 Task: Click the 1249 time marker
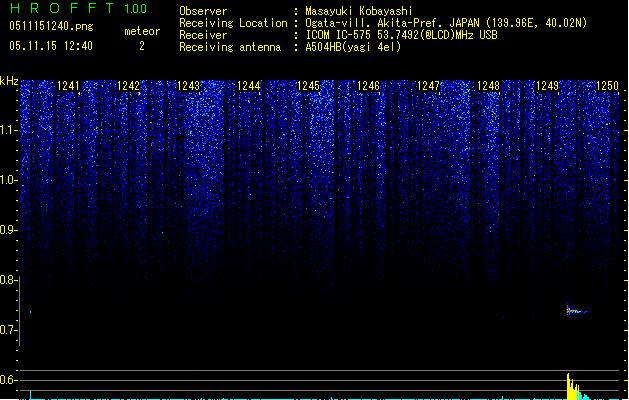point(548,86)
